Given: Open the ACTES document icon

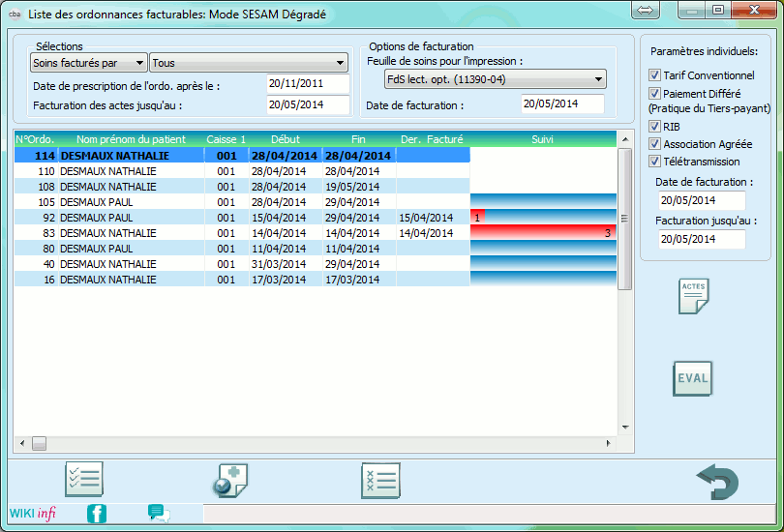Looking at the screenshot, I should [x=693, y=297].
